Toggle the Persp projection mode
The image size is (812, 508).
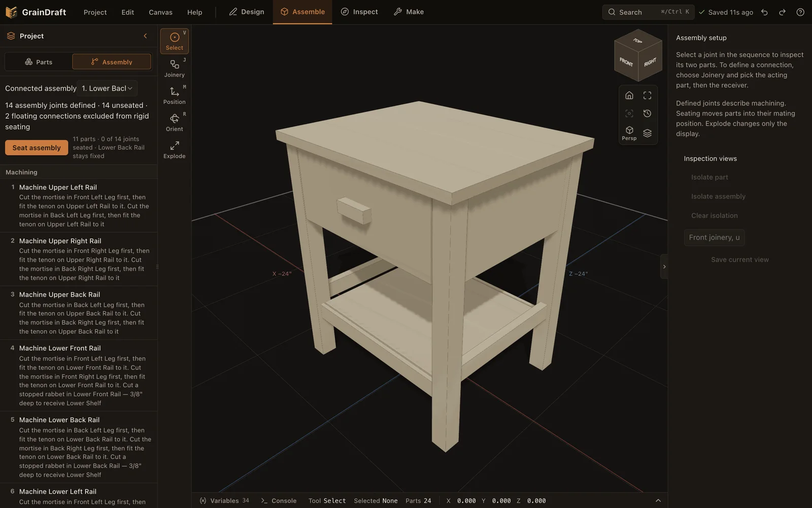pyautogui.click(x=629, y=133)
